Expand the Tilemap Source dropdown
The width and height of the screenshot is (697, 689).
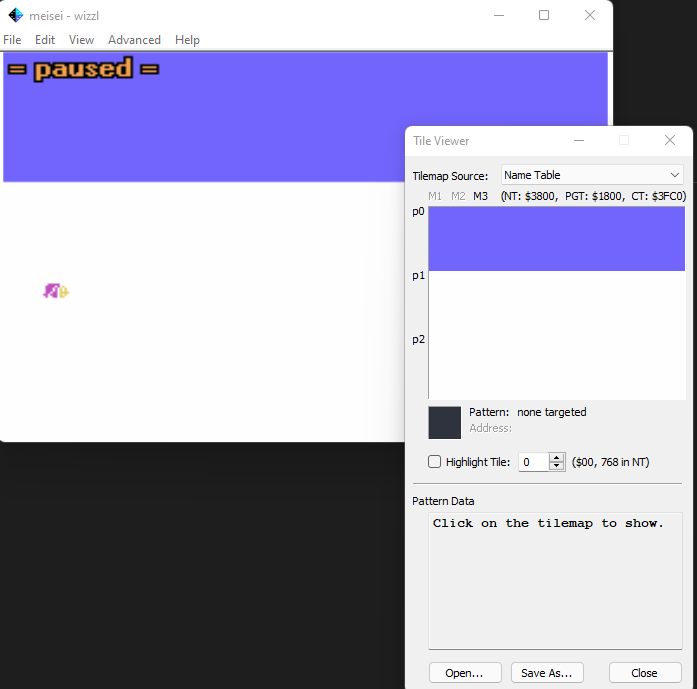tap(592, 175)
